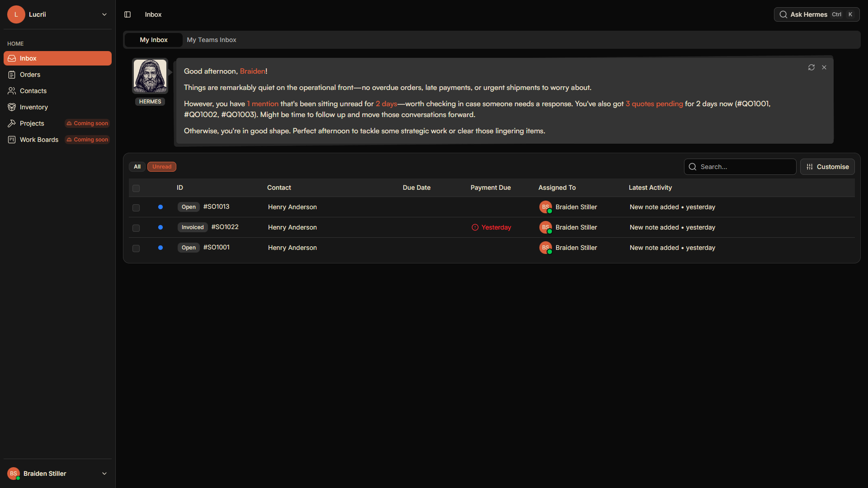Open the Braiden Stiller account menu
This screenshot has height=488, width=868.
click(57, 474)
